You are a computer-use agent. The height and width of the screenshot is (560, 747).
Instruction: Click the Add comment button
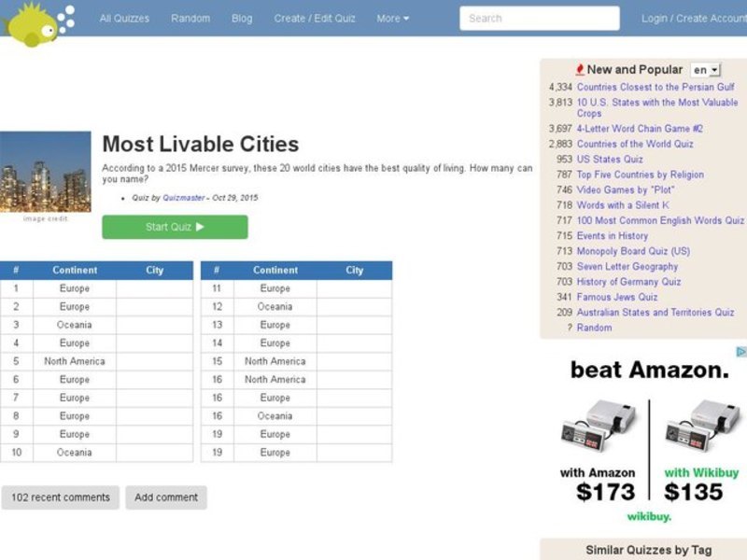pos(167,497)
